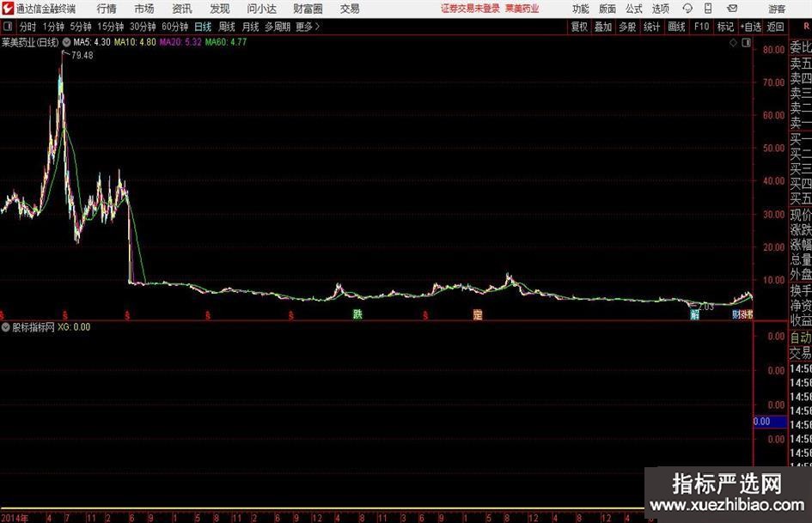Switch to the 周线 weekly period

click(x=227, y=27)
